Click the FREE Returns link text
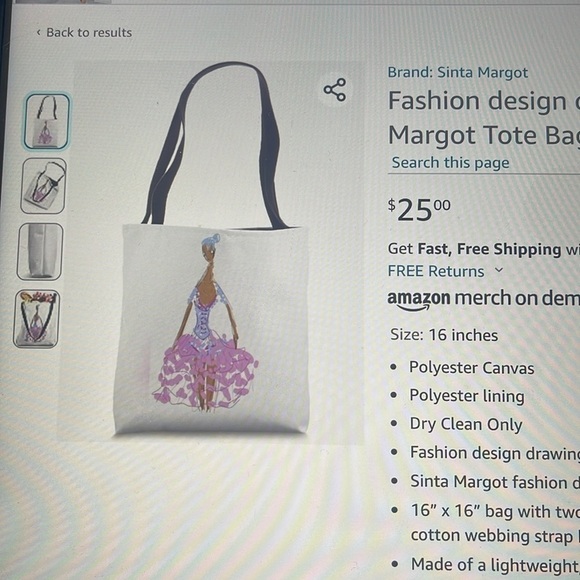 [436, 271]
